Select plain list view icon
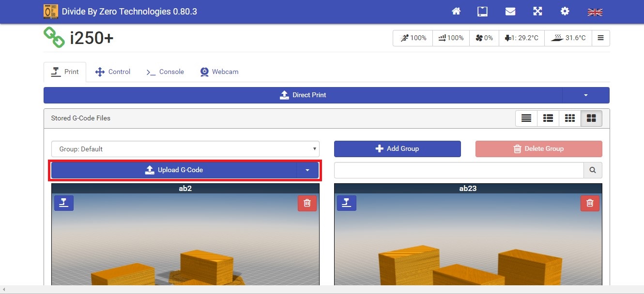644x294 pixels. pos(526,118)
